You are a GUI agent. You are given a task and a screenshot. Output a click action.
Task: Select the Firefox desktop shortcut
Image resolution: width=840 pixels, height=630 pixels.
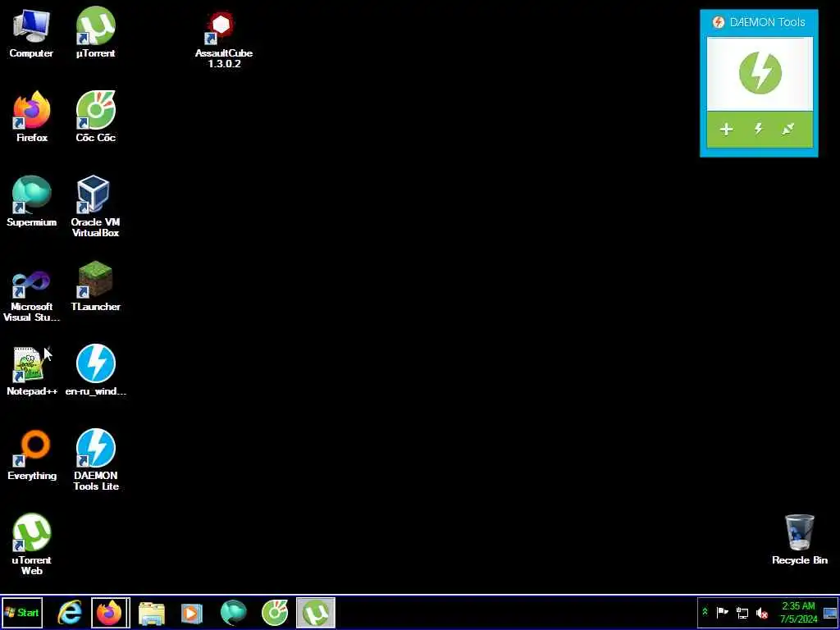pos(32,116)
